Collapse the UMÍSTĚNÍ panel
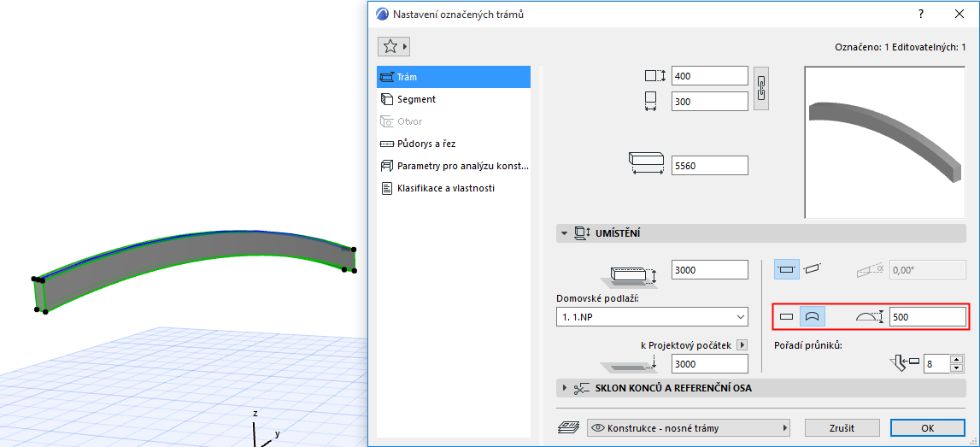The width and height of the screenshot is (980, 447). click(x=565, y=233)
